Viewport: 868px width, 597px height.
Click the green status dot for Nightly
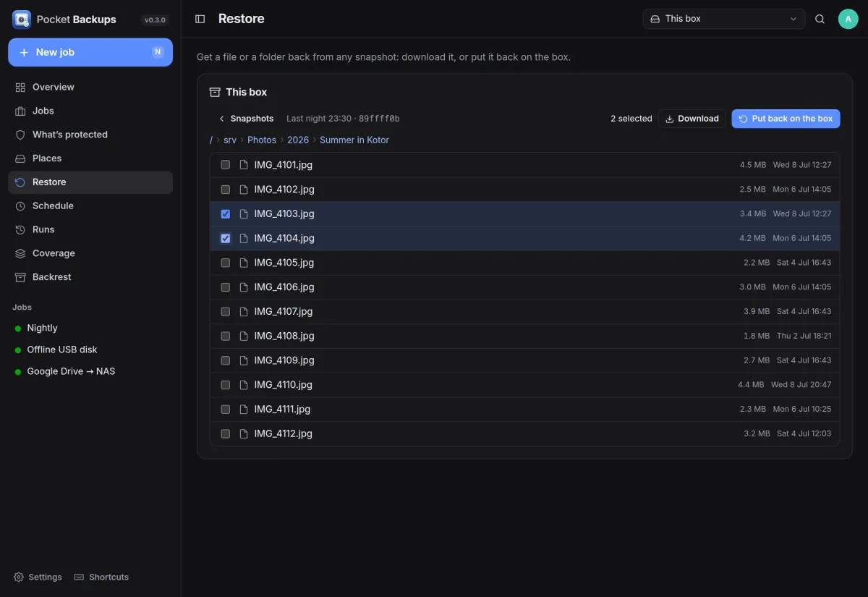18,329
